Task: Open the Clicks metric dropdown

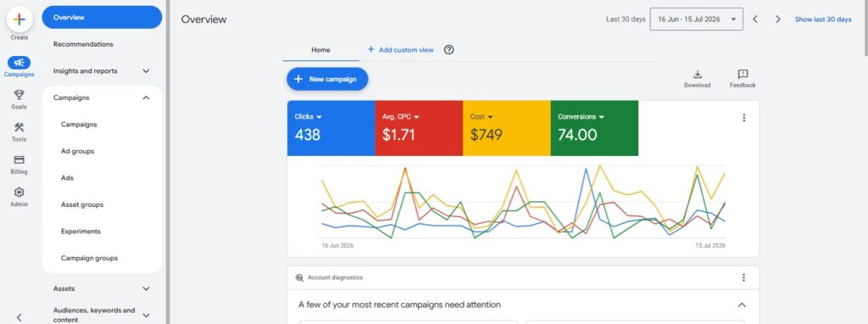Action: coord(309,117)
